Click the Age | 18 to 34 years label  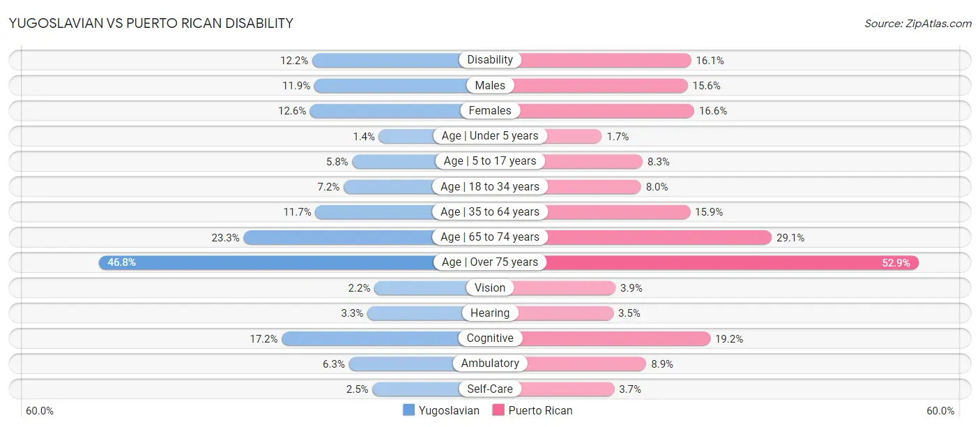coord(490,186)
